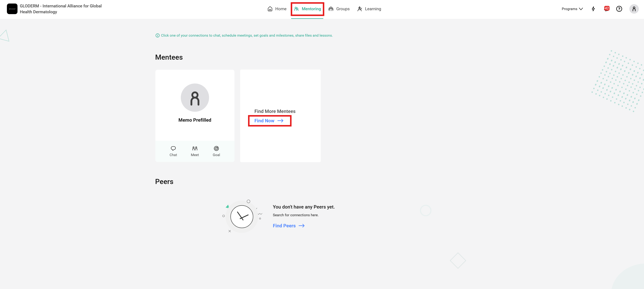Expand the Programs dropdown
The width and height of the screenshot is (644, 289).
(572, 9)
